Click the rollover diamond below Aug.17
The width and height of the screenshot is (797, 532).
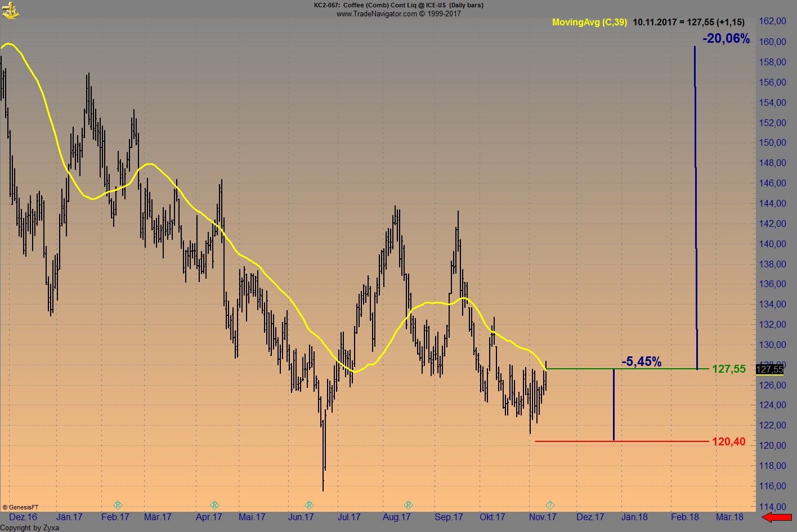pos(408,505)
